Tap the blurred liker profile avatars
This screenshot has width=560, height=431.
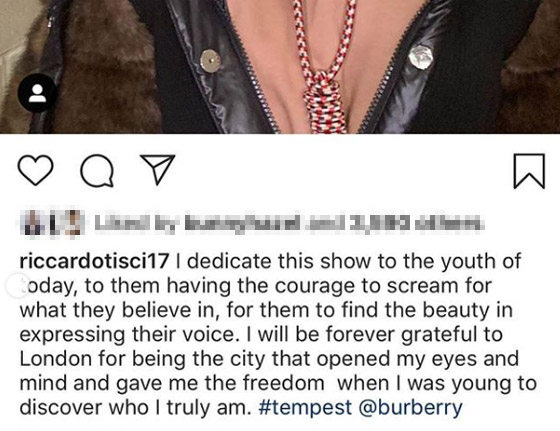point(52,222)
